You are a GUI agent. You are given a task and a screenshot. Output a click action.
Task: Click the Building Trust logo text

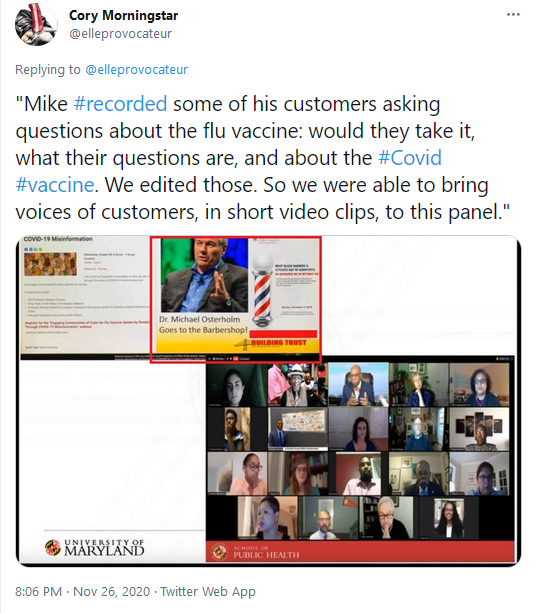click(x=278, y=342)
